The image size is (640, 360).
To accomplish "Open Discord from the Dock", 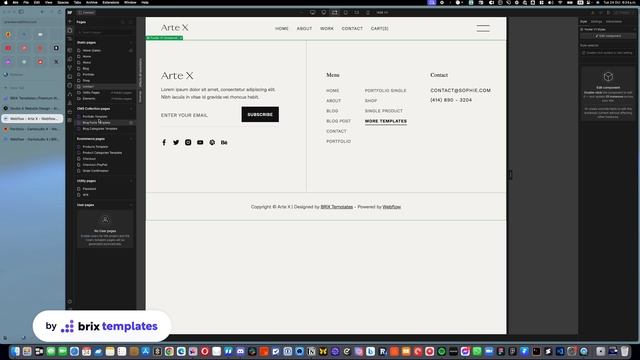I will 240,351.
